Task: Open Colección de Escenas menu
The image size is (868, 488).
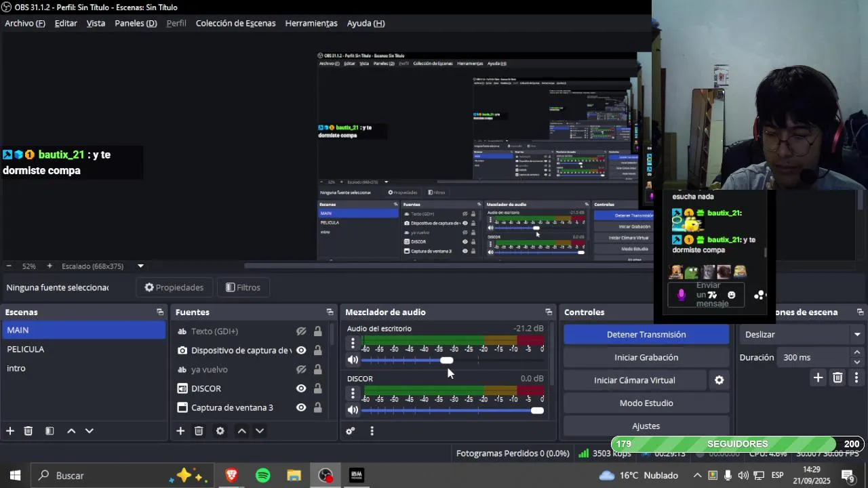Action: [235, 23]
